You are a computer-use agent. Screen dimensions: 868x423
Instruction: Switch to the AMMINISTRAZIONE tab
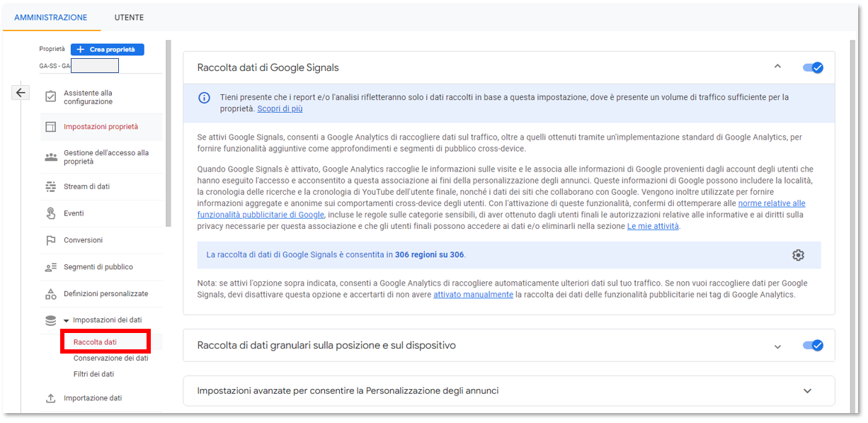click(x=51, y=18)
